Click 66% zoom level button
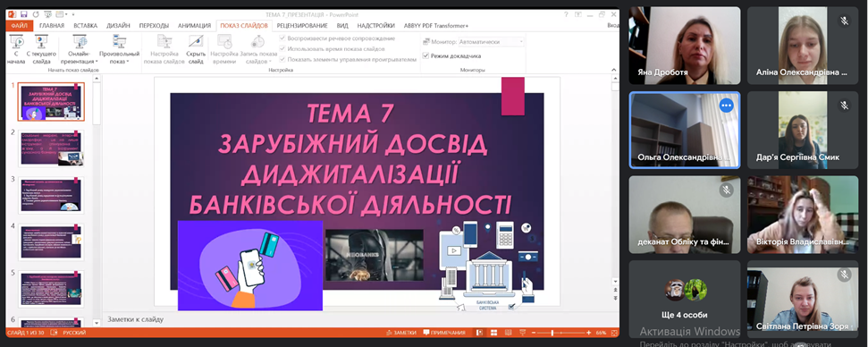 tap(602, 333)
